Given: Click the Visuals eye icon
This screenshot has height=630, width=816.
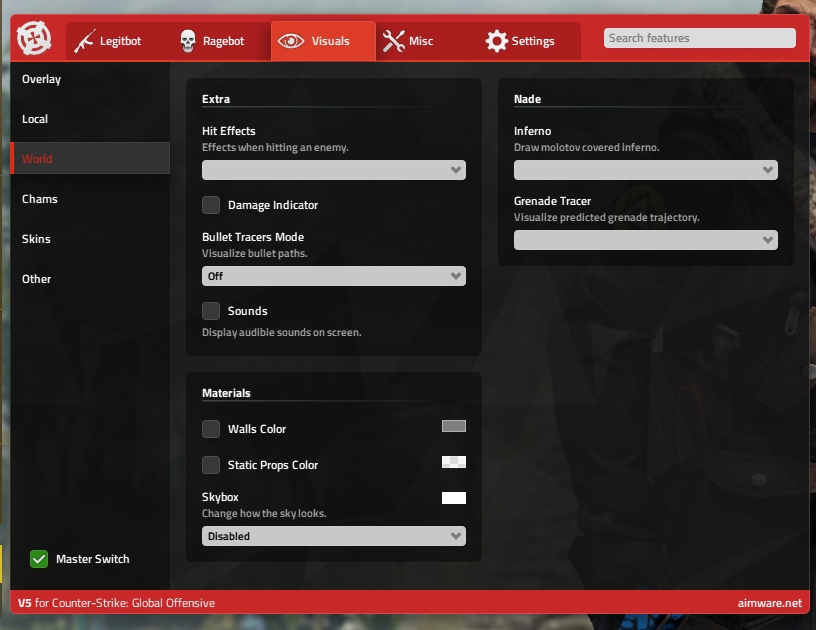Looking at the screenshot, I should 291,41.
